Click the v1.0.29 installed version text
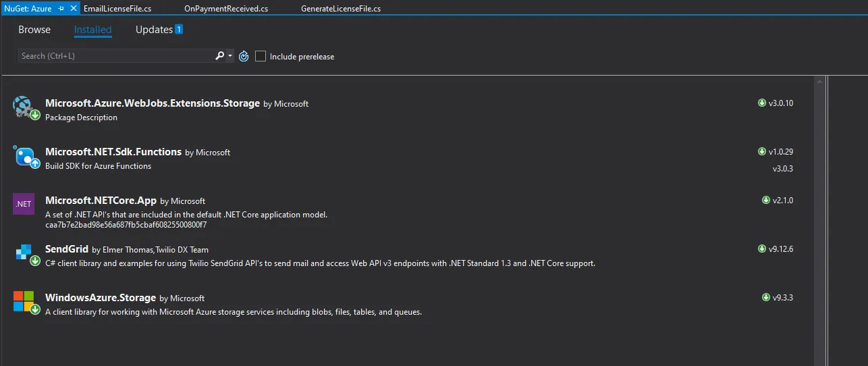 [781, 152]
